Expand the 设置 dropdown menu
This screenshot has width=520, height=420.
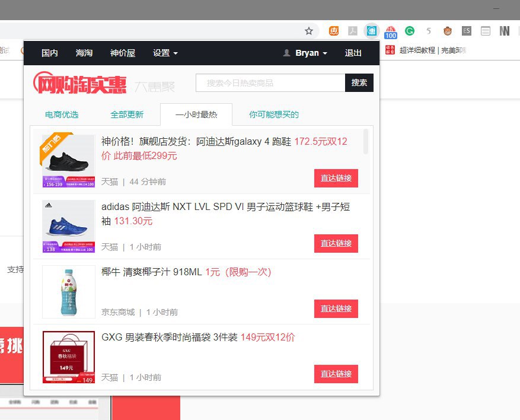point(165,53)
